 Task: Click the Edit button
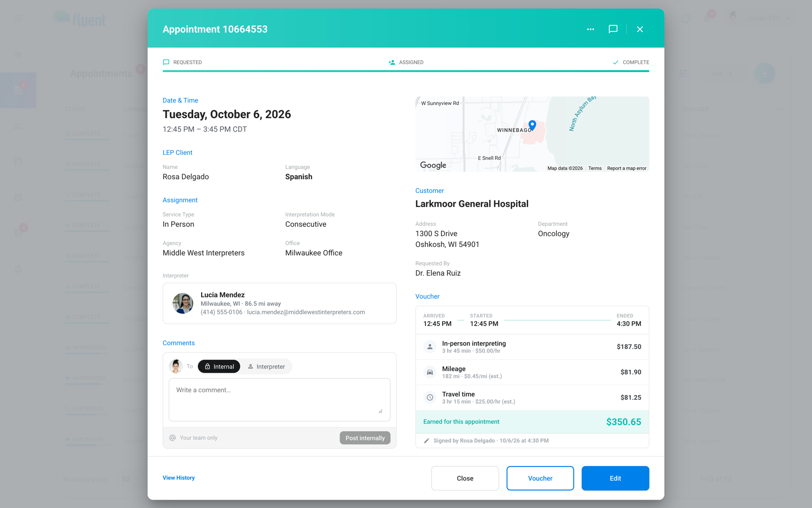pos(615,478)
